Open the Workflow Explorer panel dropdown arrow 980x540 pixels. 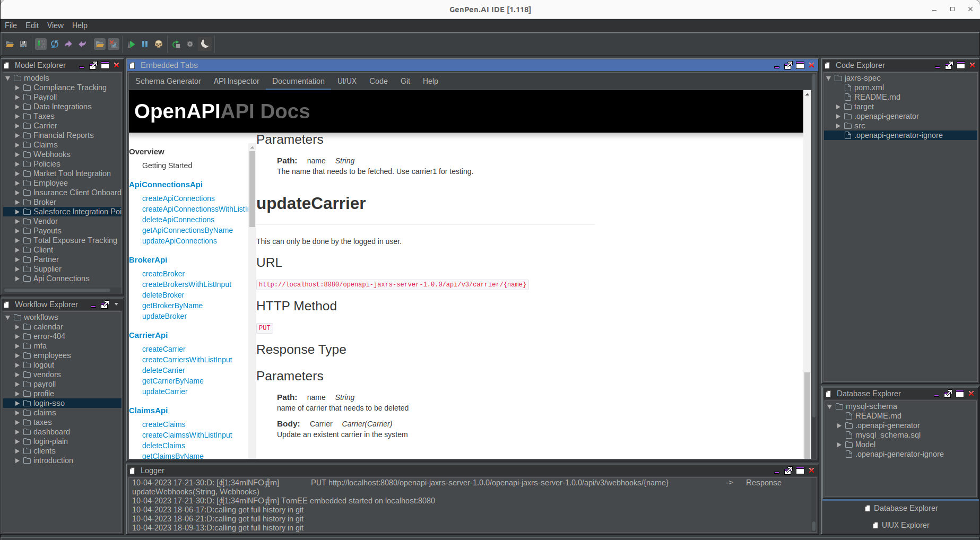116,304
